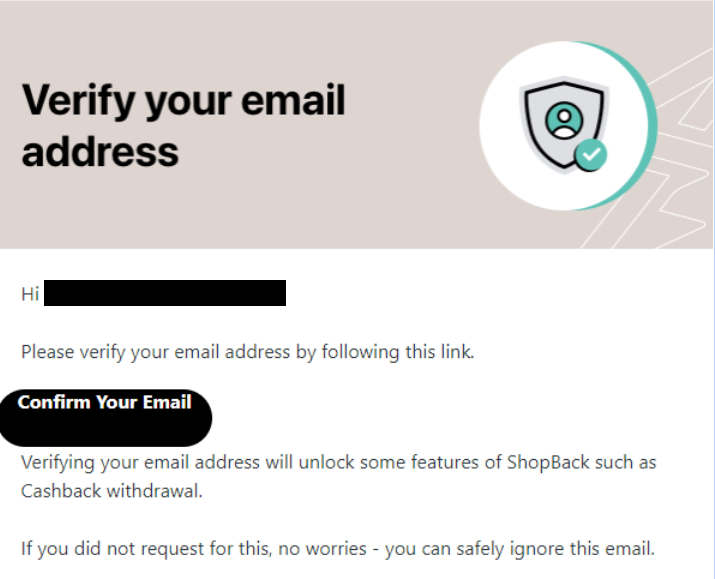Screen dimensions: 715x579
Task: Click the teal checkmark badge on shield
Action: (x=591, y=155)
